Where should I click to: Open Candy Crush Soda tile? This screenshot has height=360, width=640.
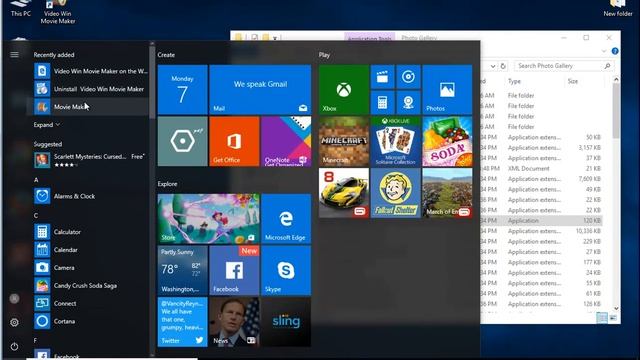click(x=447, y=141)
